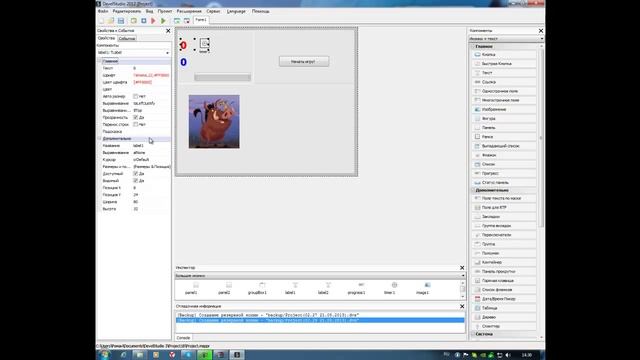Select image1 in the Inspector
Screen dimensions: 640x360
[423, 288]
